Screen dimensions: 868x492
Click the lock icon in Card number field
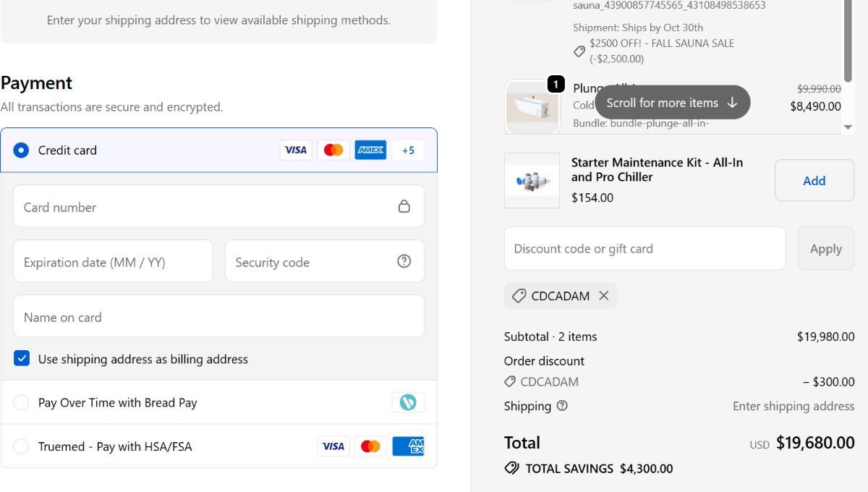pyautogui.click(x=404, y=207)
